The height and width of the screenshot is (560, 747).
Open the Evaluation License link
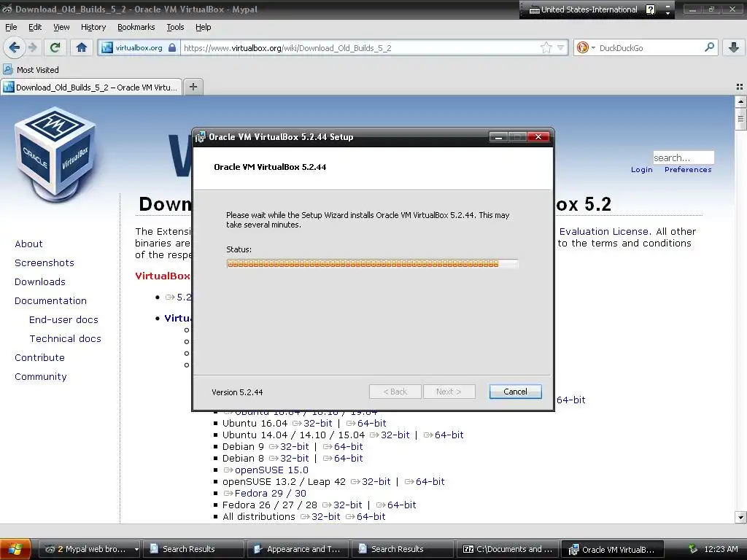[x=603, y=231]
